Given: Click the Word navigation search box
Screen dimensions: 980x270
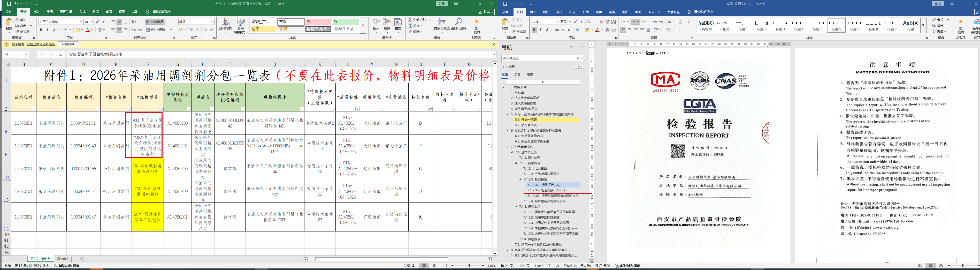Looking at the screenshot, I should pyautogui.click(x=538, y=58).
